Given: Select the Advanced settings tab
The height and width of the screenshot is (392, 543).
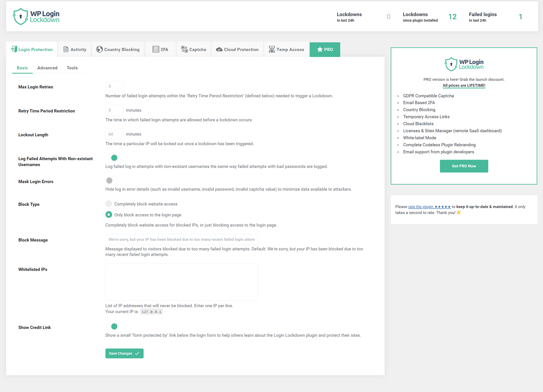Looking at the screenshot, I should [47, 68].
